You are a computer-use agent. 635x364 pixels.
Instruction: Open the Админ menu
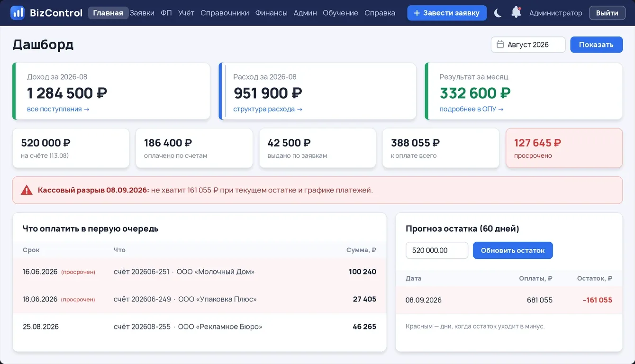point(305,13)
